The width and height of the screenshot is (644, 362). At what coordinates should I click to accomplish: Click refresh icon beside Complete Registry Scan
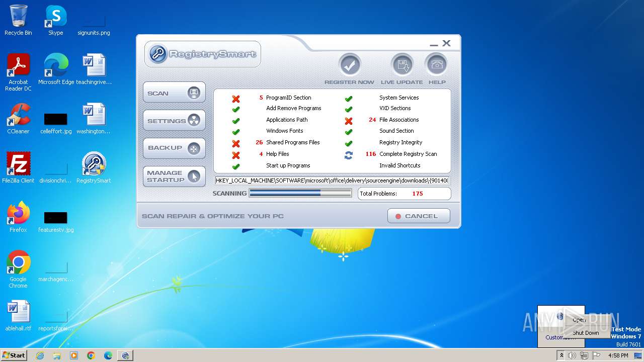coord(348,155)
